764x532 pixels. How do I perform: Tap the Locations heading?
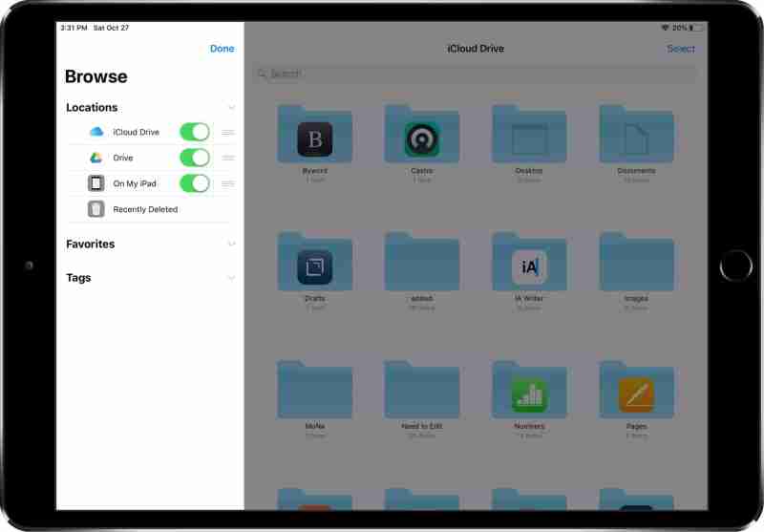pyautogui.click(x=92, y=107)
